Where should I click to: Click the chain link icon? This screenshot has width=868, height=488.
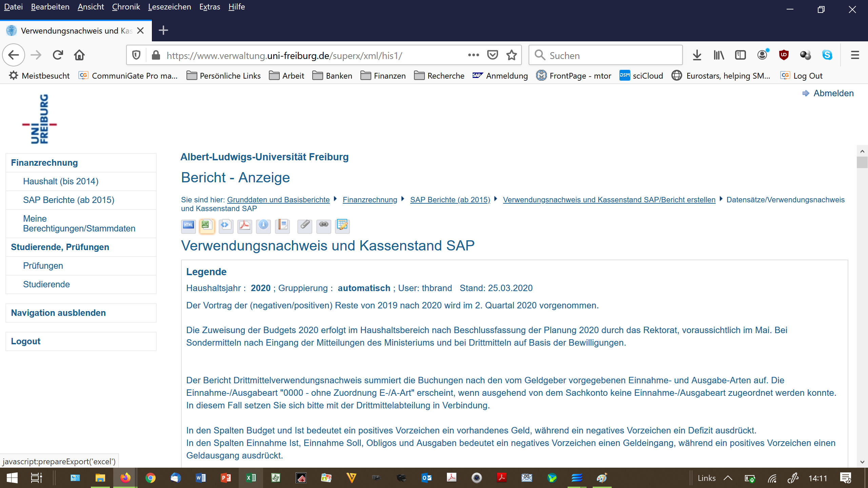point(323,226)
